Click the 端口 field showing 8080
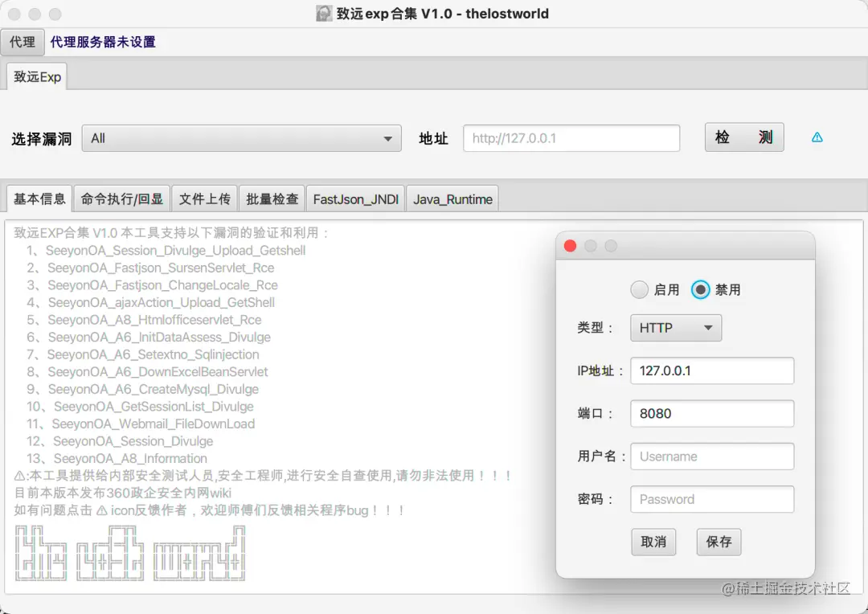868x614 pixels. [x=711, y=413]
